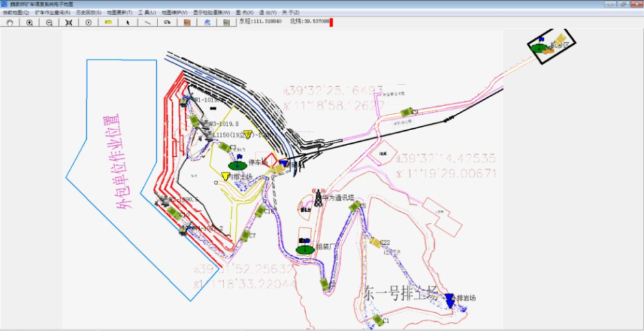Select the yellow ruler measure tool
The image size is (644, 331).
pyautogui.click(x=108, y=22)
